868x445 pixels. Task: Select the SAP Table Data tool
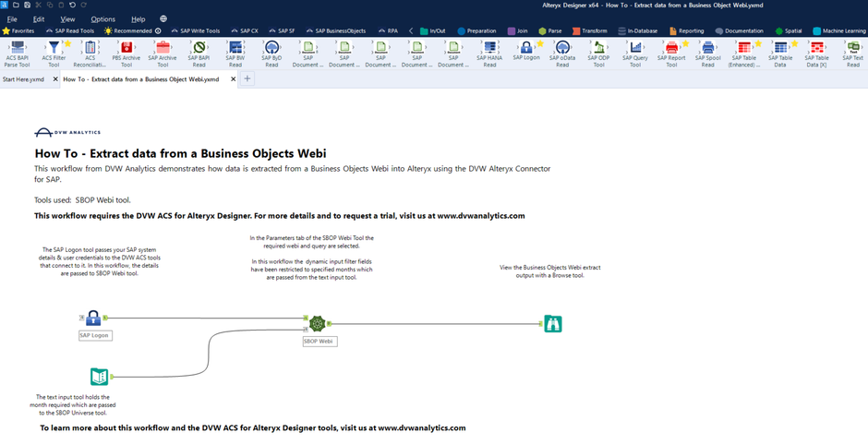coord(780,54)
